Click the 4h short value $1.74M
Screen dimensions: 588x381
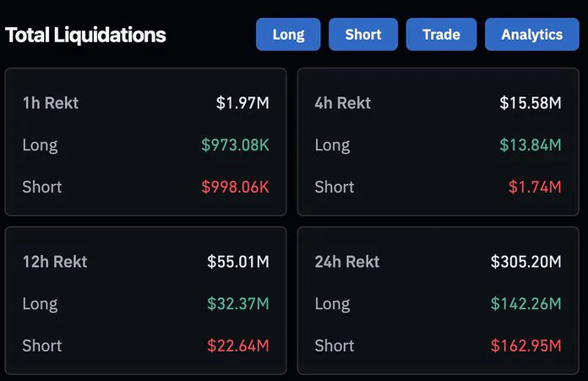tap(535, 188)
